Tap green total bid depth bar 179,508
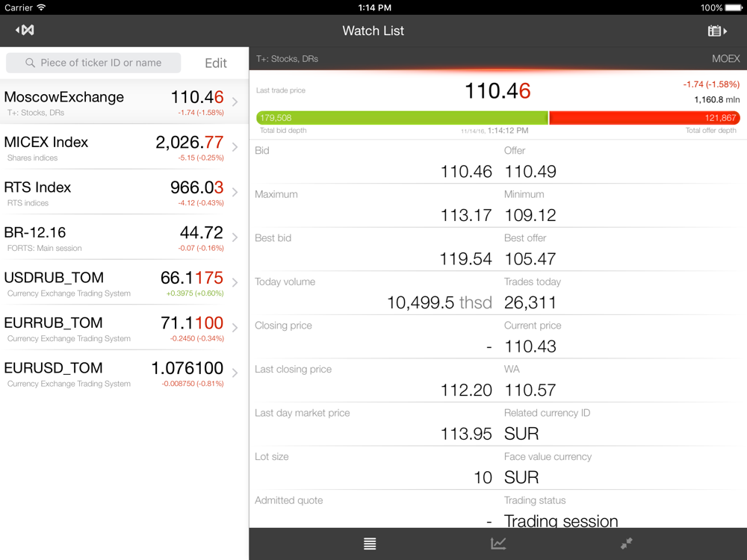Viewport: 747px width, 560px height. coord(402,118)
